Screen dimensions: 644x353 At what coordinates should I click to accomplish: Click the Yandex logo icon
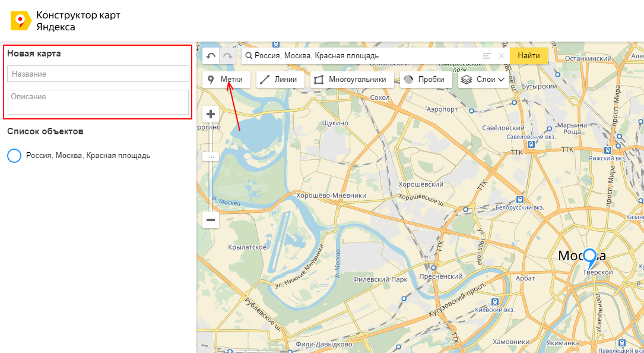click(x=21, y=21)
